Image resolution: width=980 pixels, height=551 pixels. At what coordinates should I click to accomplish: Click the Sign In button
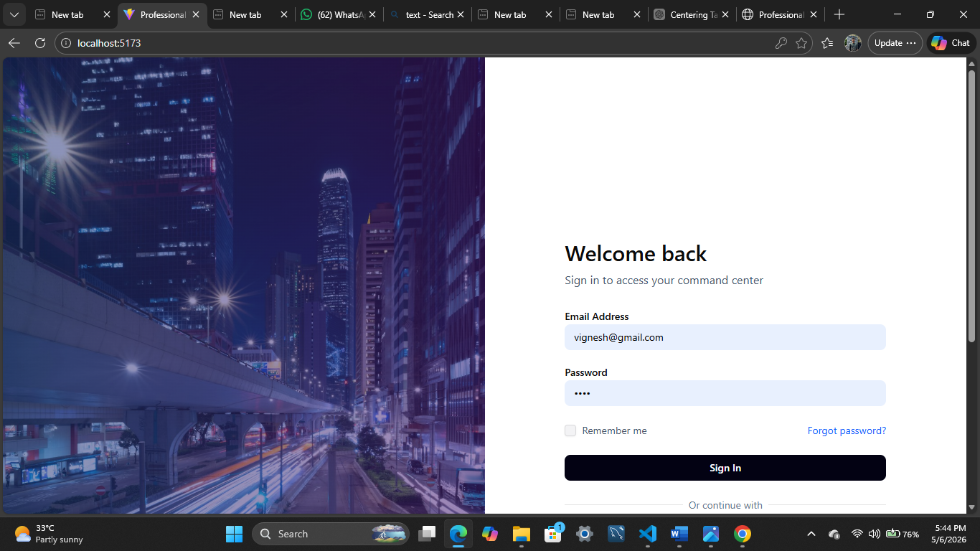725,468
